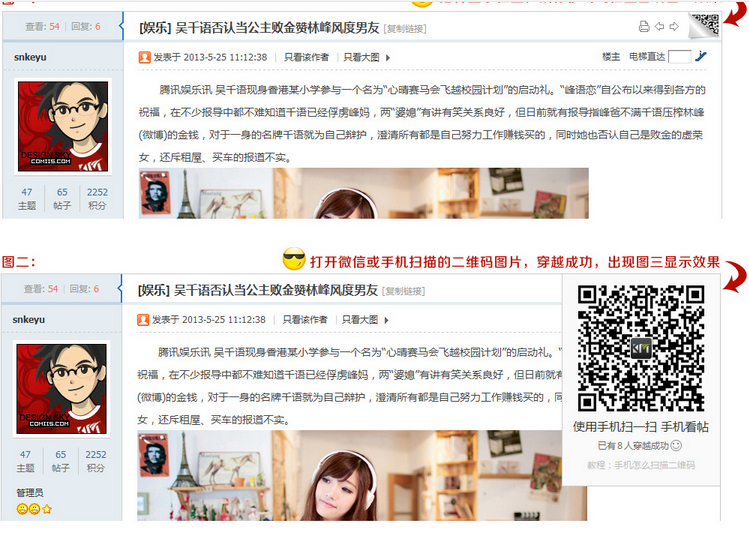This screenshot has height=545, width=749.
Task: Open the upper post's embedded photo
Action: (x=364, y=193)
